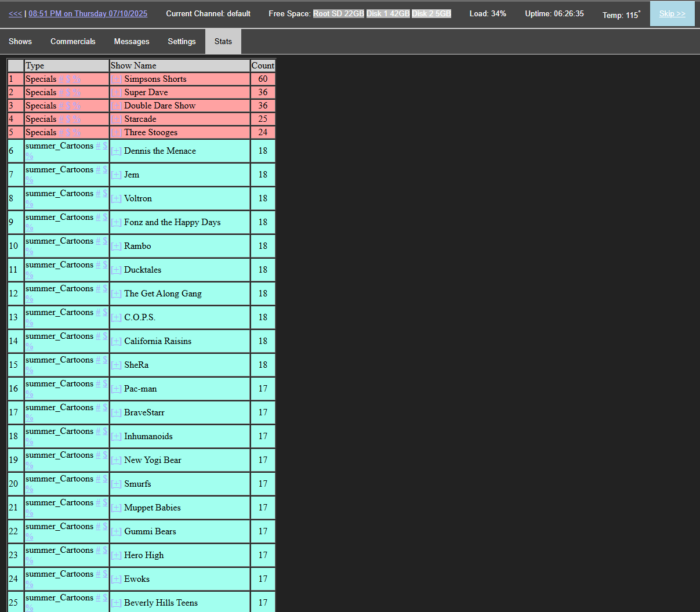Click count 25 in Starcade row
Image resolution: width=700 pixels, height=612 pixels.
click(263, 119)
